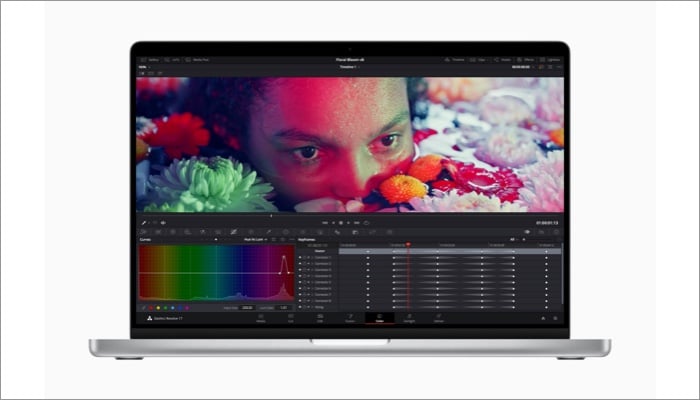This screenshot has width=700, height=400.
Task: Switch to the Fusion page tab
Action: pos(350,318)
